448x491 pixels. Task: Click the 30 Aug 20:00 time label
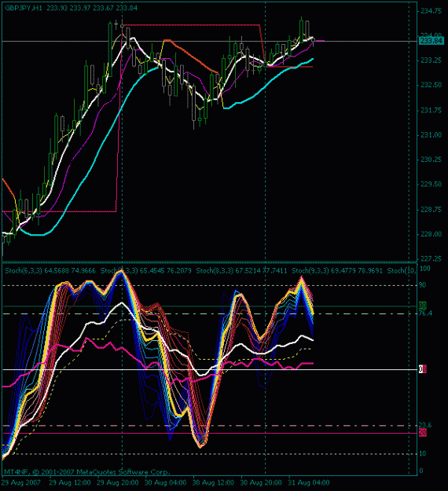[x=261, y=483]
